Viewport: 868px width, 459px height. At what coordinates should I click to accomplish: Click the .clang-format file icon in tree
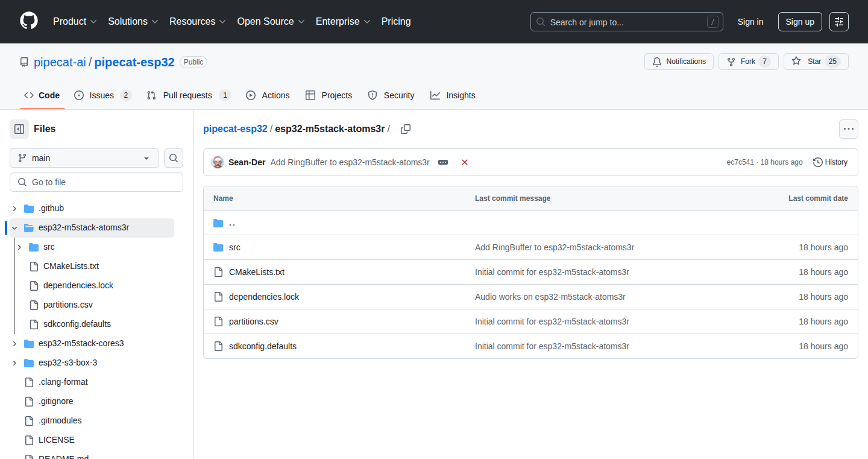29,382
